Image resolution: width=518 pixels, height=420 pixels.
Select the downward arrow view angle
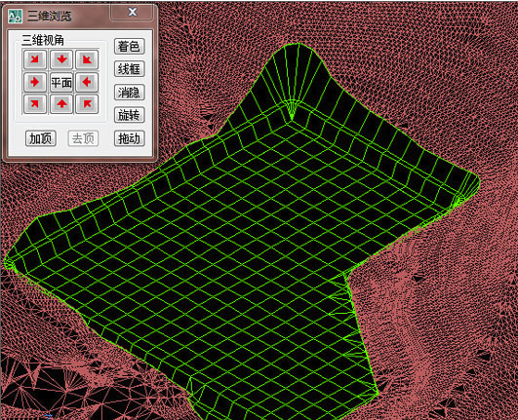pyautogui.click(x=61, y=59)
